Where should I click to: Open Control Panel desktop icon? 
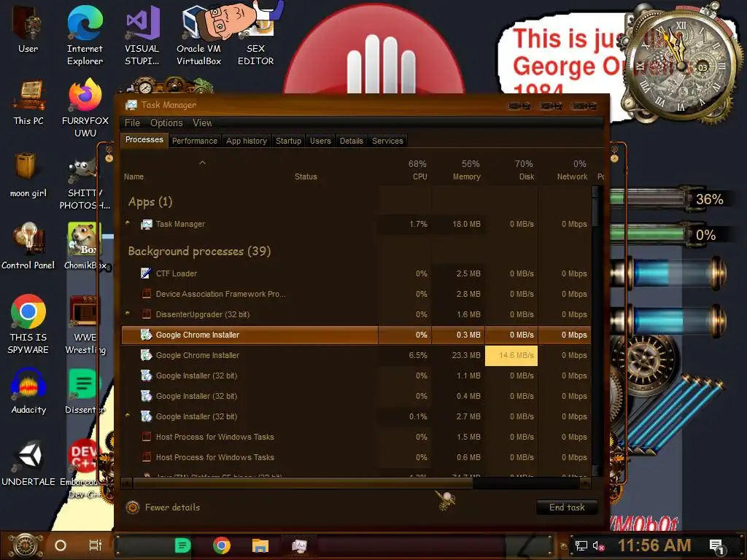pyautogui.click(x=28, y=246)
